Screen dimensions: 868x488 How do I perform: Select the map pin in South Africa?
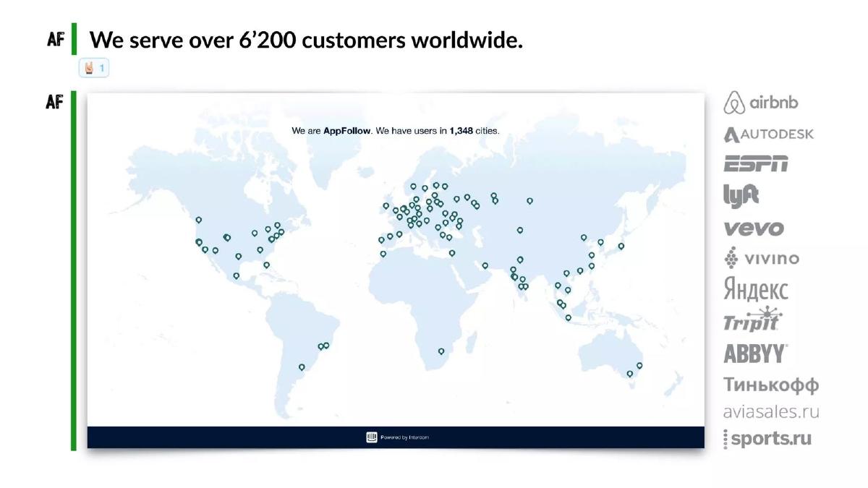(441, 351)
